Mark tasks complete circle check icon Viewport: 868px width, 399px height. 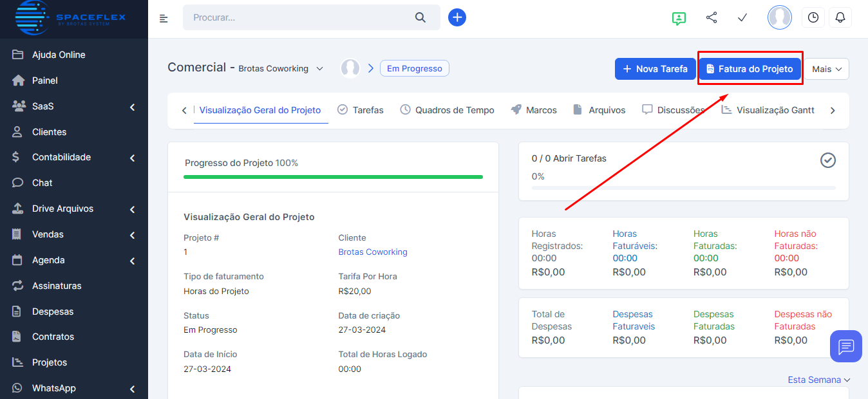[x=827, y=160]
